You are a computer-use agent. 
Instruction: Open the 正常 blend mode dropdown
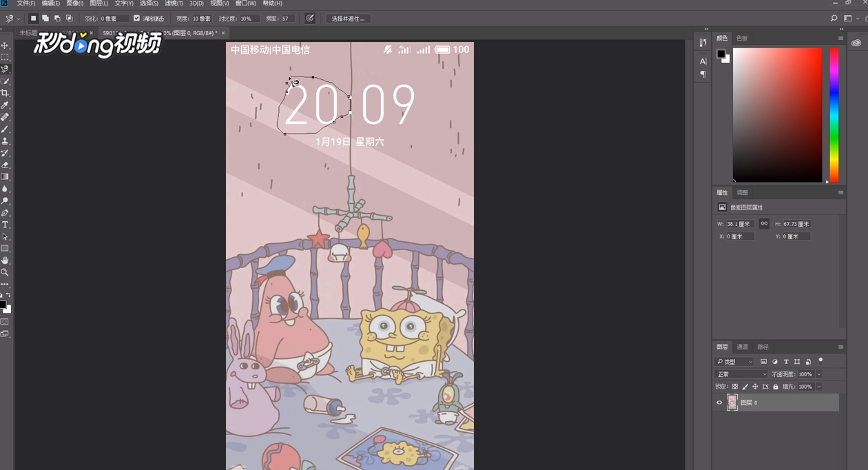(741, 374)
